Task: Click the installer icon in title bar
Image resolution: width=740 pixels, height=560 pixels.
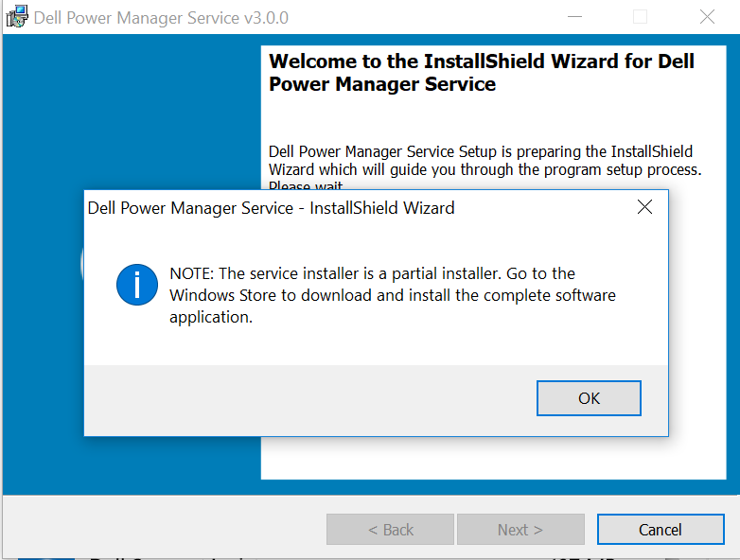Action: [x=17, y=16]
